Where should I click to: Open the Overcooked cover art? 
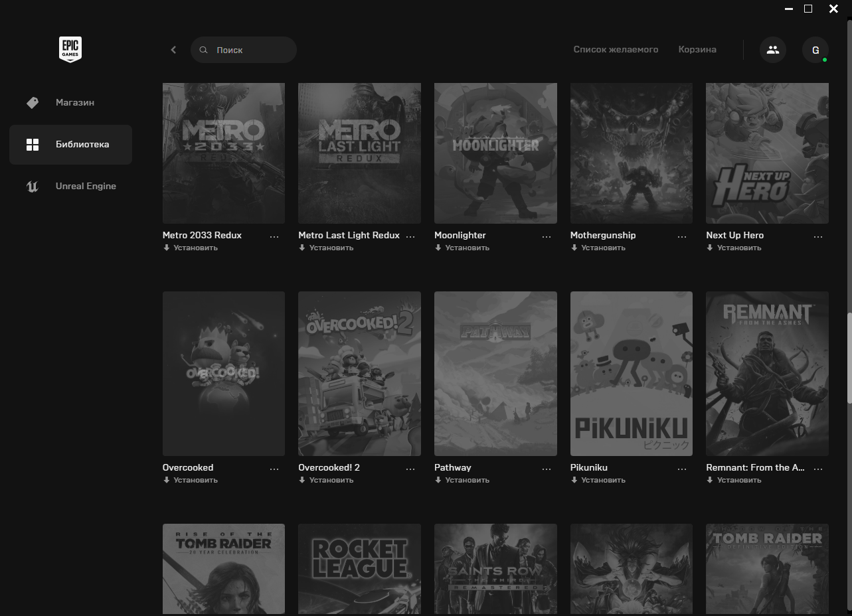pyautogui.click(x=224, y=374)
